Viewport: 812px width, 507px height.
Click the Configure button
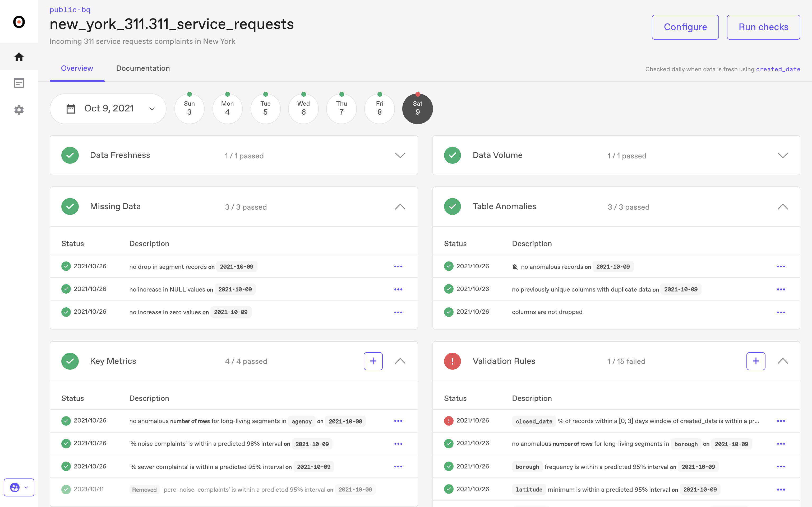click(685, 27)
